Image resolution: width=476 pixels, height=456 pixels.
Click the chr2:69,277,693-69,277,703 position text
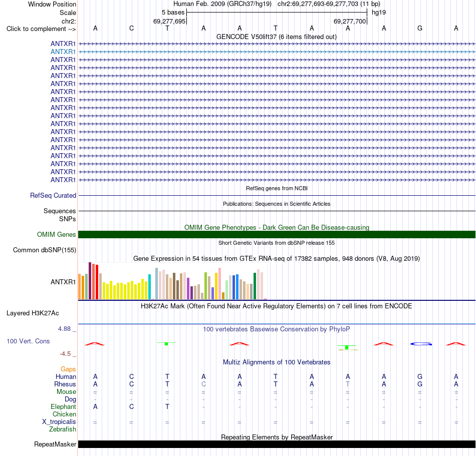tap(318, 4)
